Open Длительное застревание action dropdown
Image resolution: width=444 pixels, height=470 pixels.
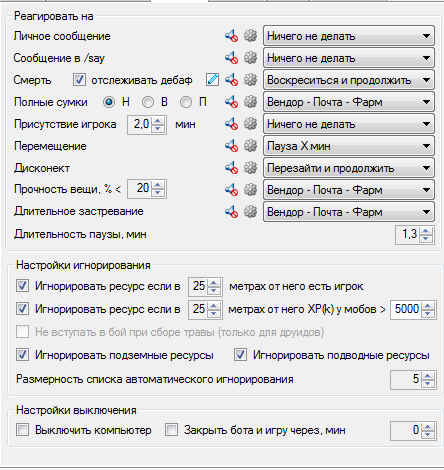tap(349, 212)
